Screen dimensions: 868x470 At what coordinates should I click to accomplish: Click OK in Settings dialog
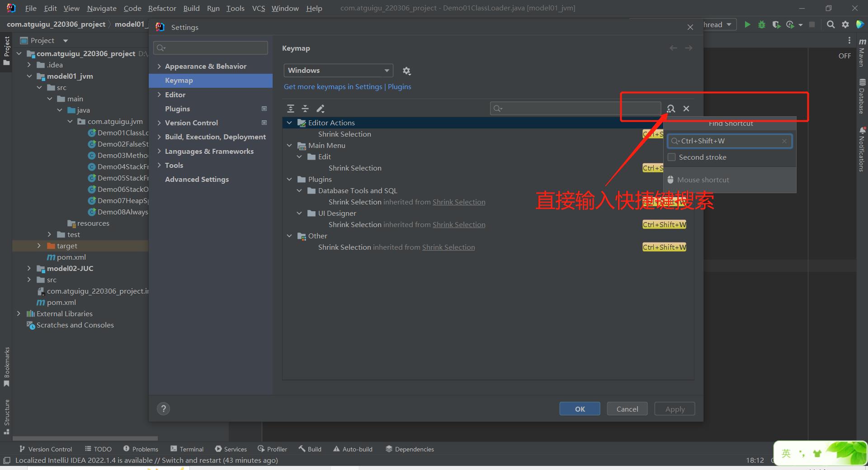[x=580, y=409]
